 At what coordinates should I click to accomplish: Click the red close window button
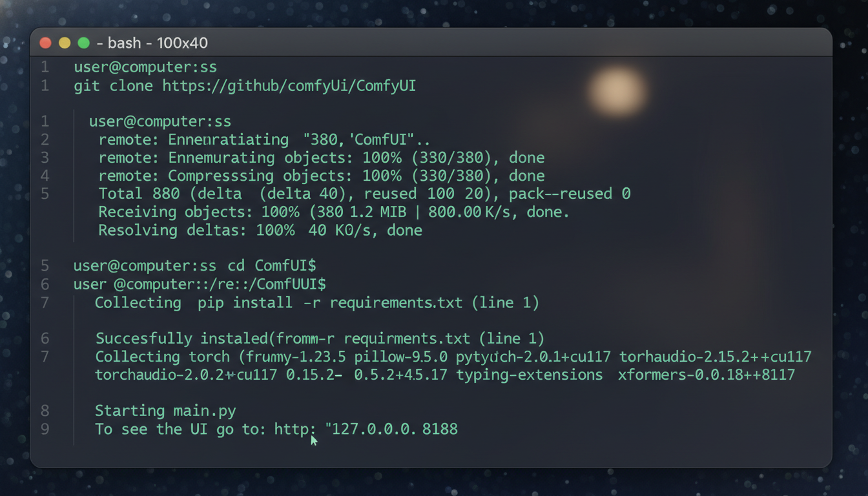tap(45, 43)
